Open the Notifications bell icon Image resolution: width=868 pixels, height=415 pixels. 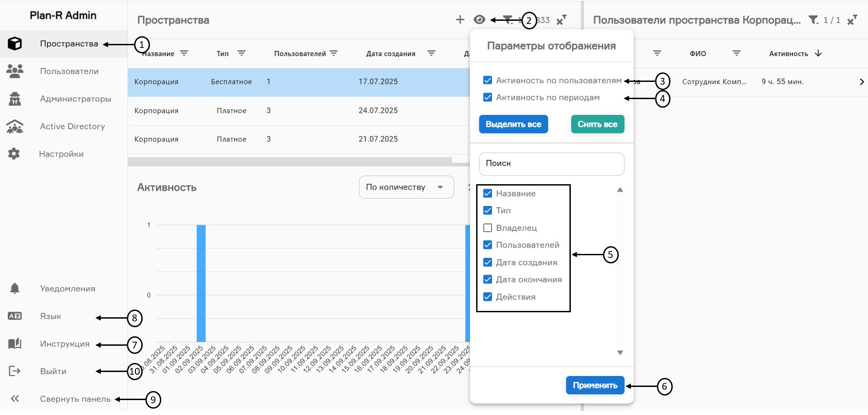[x=14, y=288]
